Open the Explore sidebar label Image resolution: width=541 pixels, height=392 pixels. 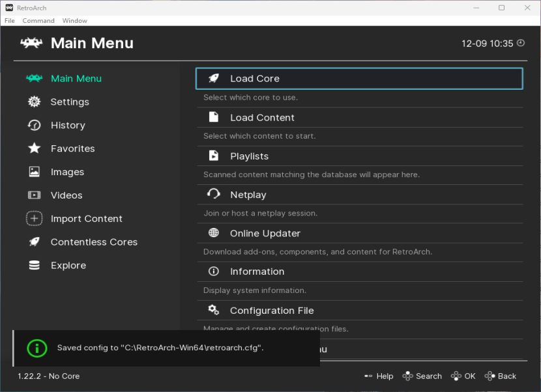[68, 266]
